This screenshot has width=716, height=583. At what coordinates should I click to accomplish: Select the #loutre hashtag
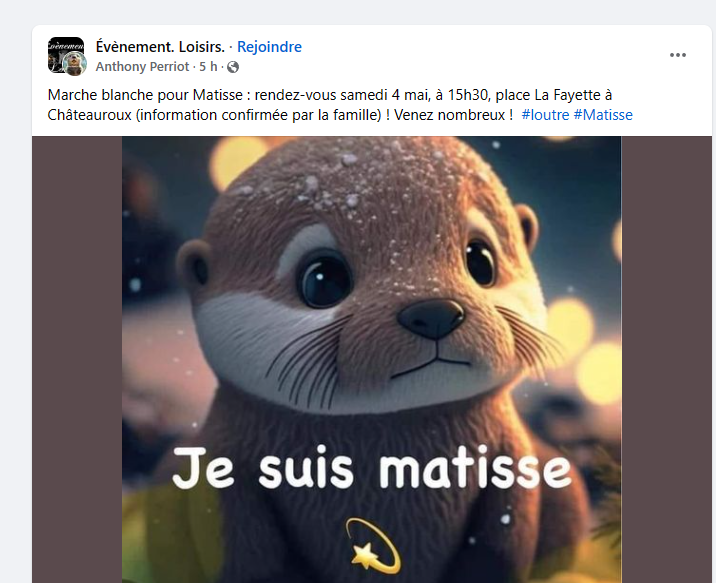[545, 115]
